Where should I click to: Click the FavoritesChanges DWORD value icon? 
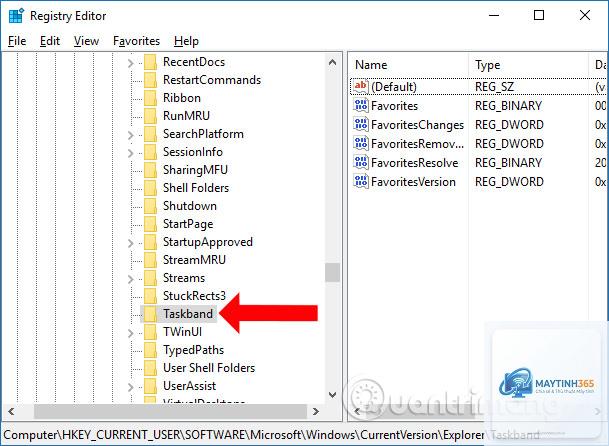361,124
